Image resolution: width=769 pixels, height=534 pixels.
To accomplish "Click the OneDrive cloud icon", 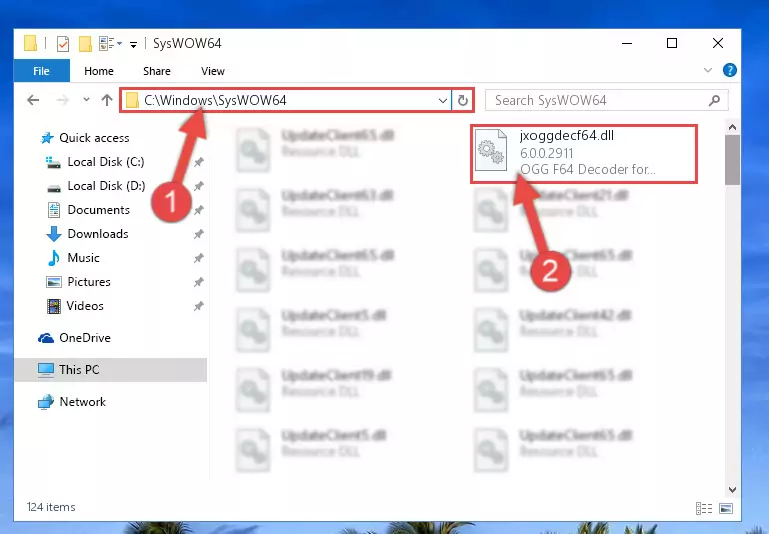I will pyautogui.click(x=46, y=338).
